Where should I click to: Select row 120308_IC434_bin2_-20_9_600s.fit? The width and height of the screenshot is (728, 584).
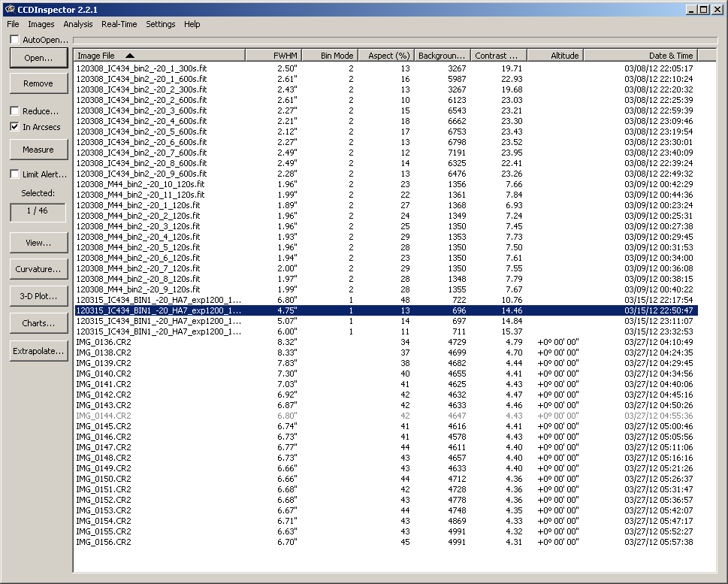coord(386,174)
